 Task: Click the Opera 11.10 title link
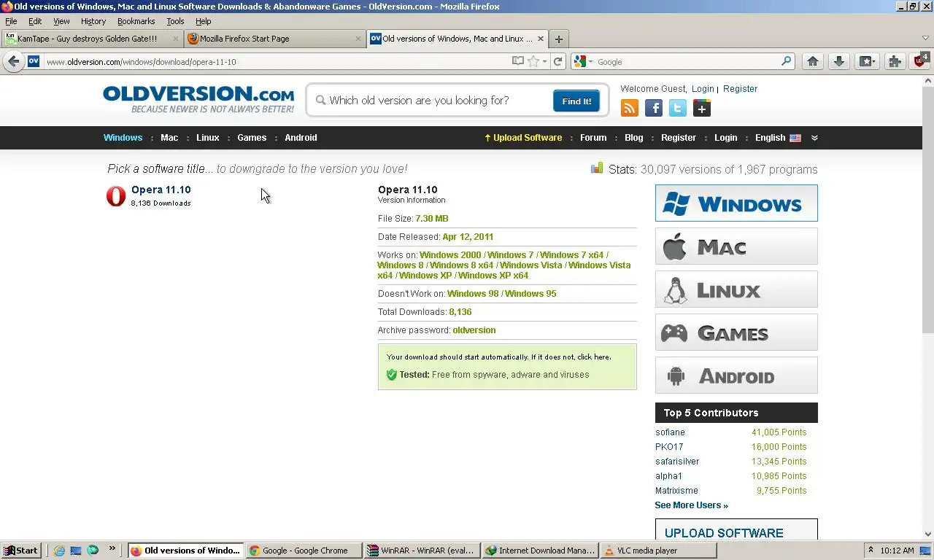[161, 190]
